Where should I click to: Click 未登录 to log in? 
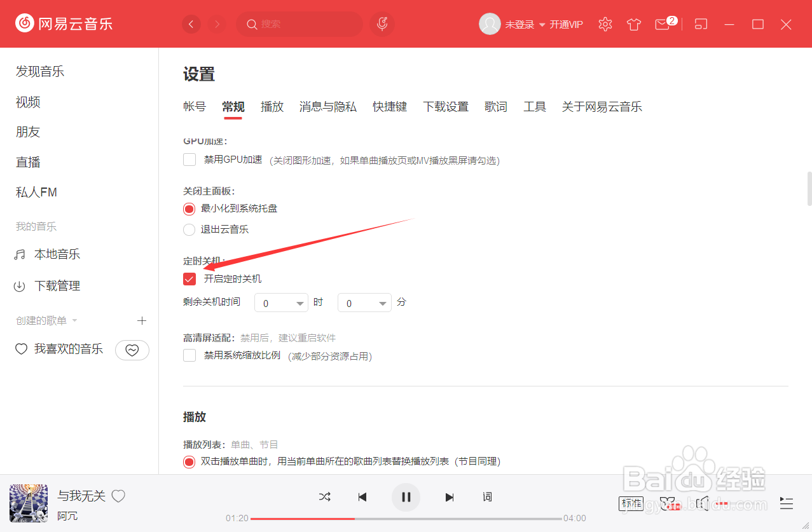pyautogui.click(x=520, y=25)
